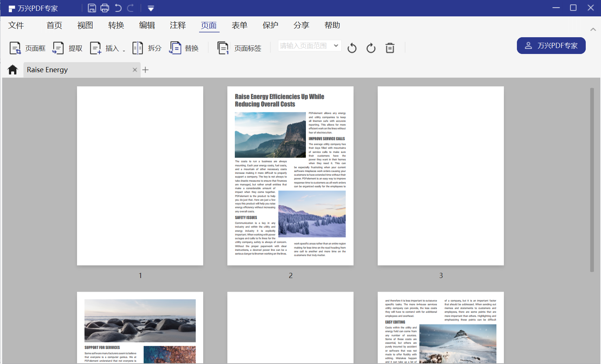601x364 pixels.
Task: Open the 文件 menu
Action: tap(16, 25)
